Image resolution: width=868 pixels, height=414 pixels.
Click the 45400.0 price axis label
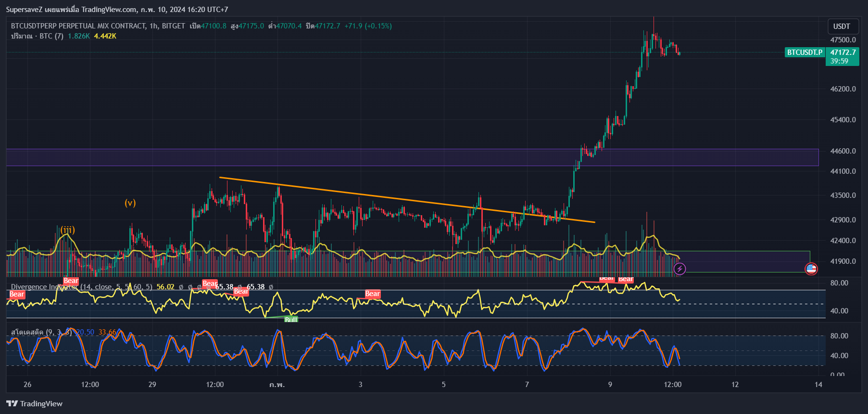(843, 120)
